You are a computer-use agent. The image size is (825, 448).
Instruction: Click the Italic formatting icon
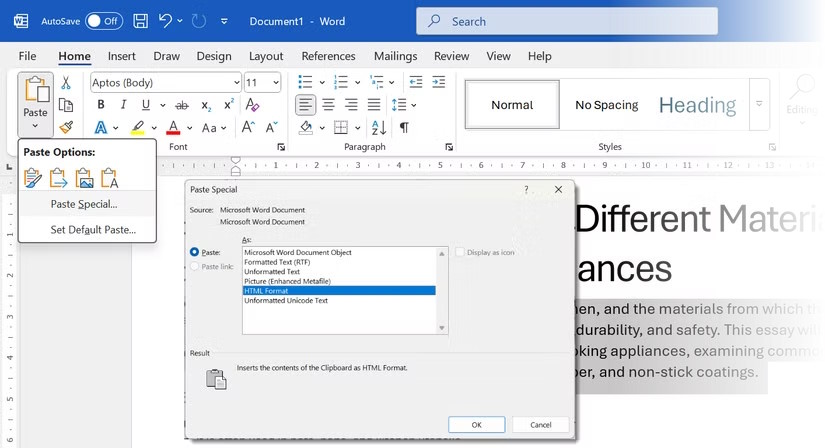point(124,105)
